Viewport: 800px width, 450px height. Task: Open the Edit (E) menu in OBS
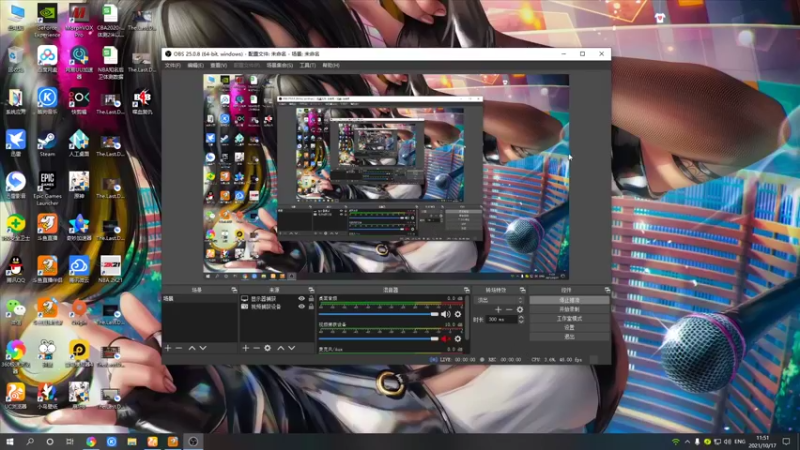(x=195, y=65)
